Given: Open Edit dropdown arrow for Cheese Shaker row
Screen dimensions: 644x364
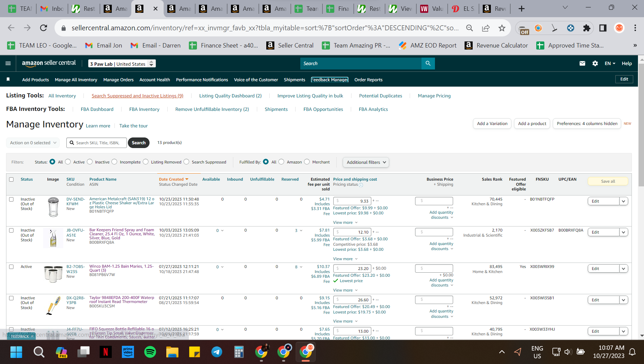Looking at the screenshot, I should point(623,201).
